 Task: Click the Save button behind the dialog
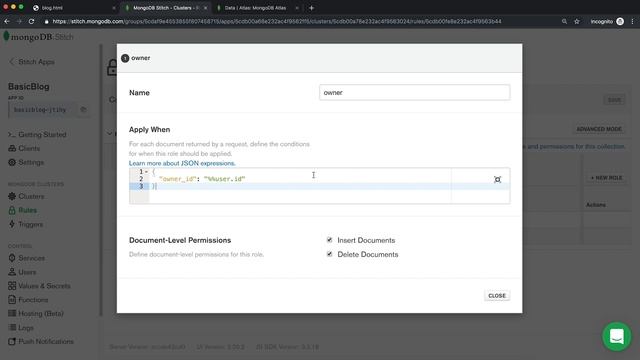[x=614, y=100]
